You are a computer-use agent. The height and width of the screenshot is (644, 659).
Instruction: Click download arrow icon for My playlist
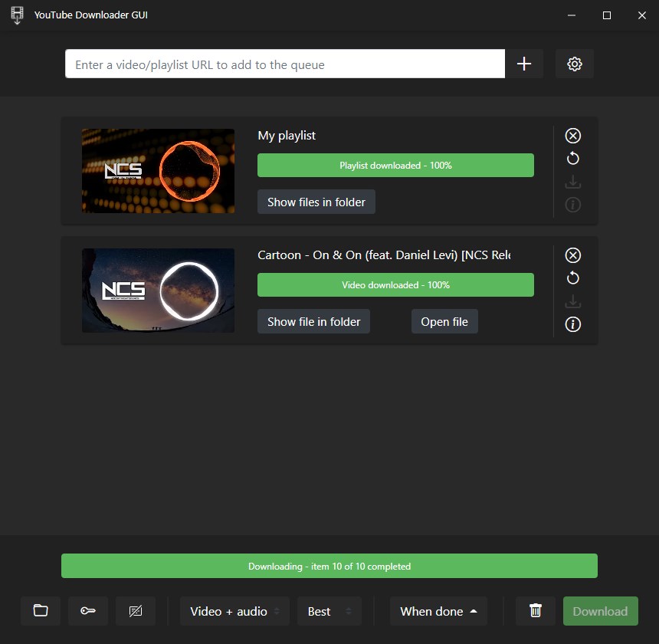(573, 182)
